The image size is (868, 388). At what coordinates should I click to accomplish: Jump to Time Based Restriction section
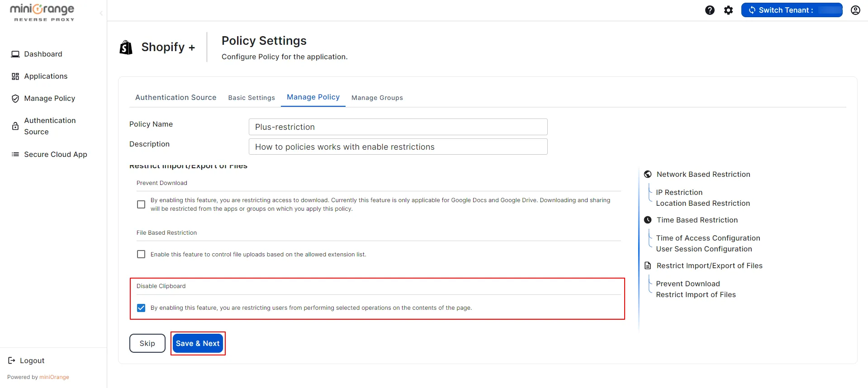coord(697,220)
